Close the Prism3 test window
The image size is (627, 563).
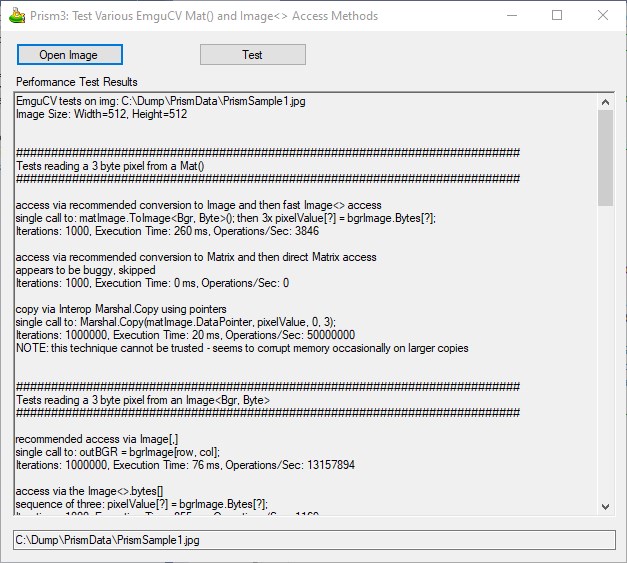click(x=603, y=15)
